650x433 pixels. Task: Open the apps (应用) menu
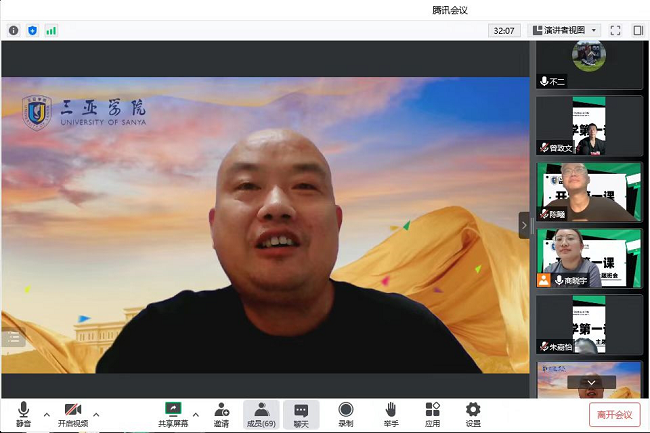tap(432, 414)
